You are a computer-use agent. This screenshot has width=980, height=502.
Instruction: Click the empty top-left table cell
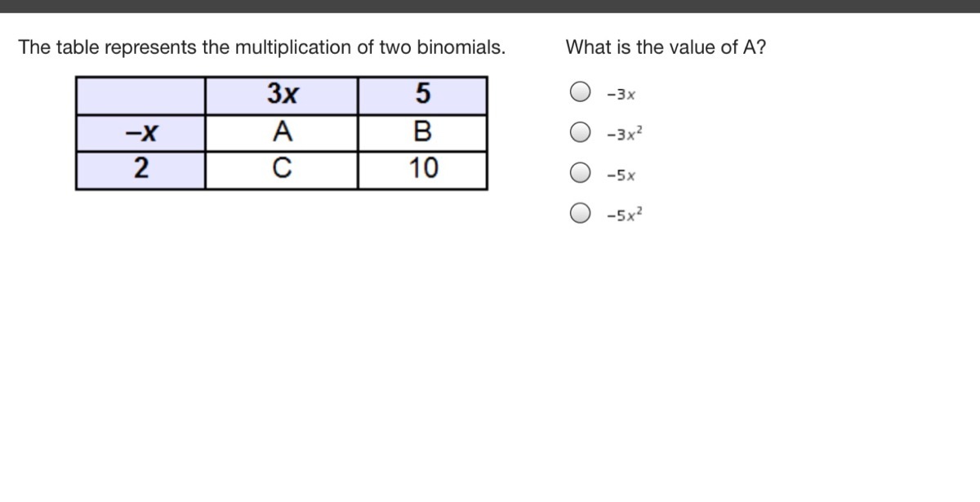[140, 96]
